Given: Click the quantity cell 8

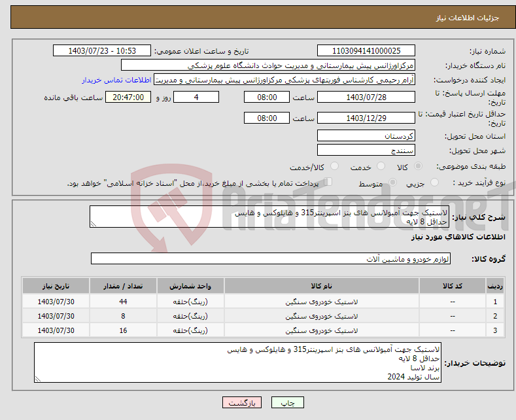Looking at the screenshot, I should pyautogui.click(x=123, y=316).
